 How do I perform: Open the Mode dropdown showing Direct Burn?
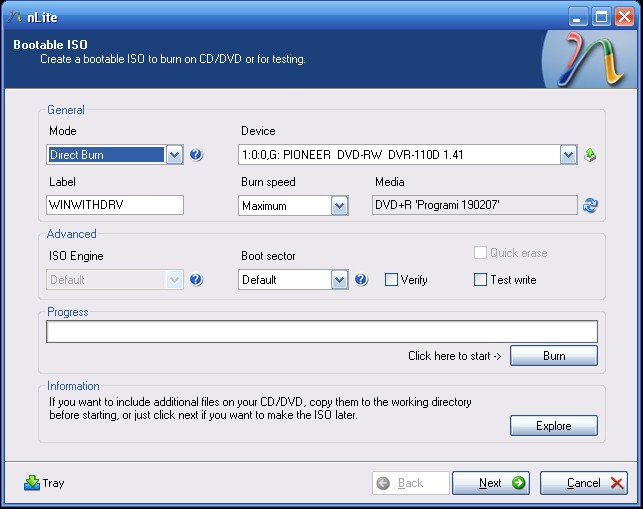tap(115, 155)
